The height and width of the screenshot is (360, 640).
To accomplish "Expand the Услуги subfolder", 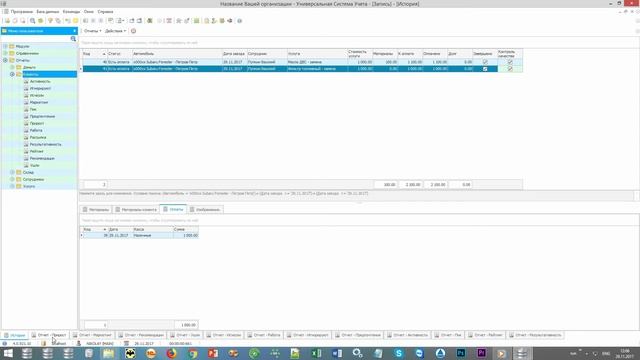I will [x=12, y=186].
